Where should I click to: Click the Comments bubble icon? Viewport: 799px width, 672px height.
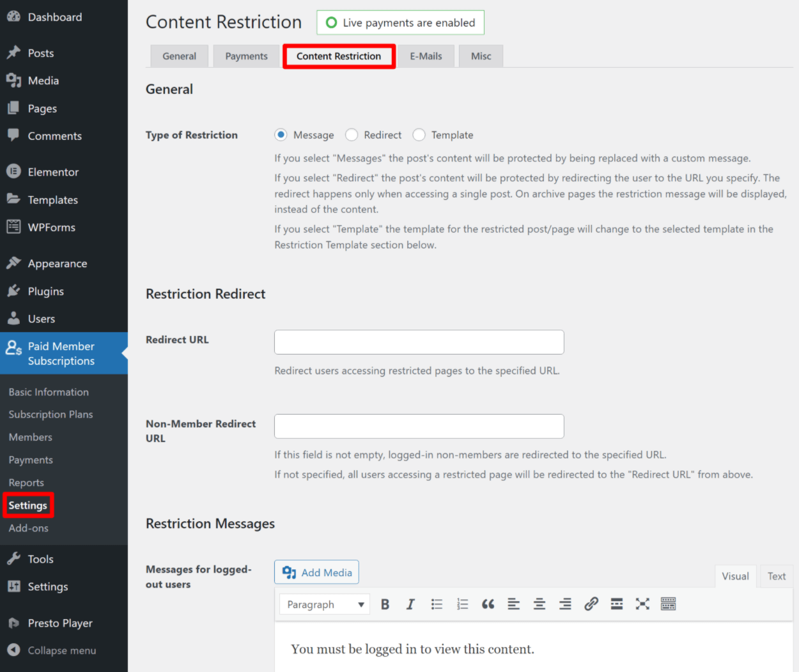pyautogui.click(x=13, y=135)
